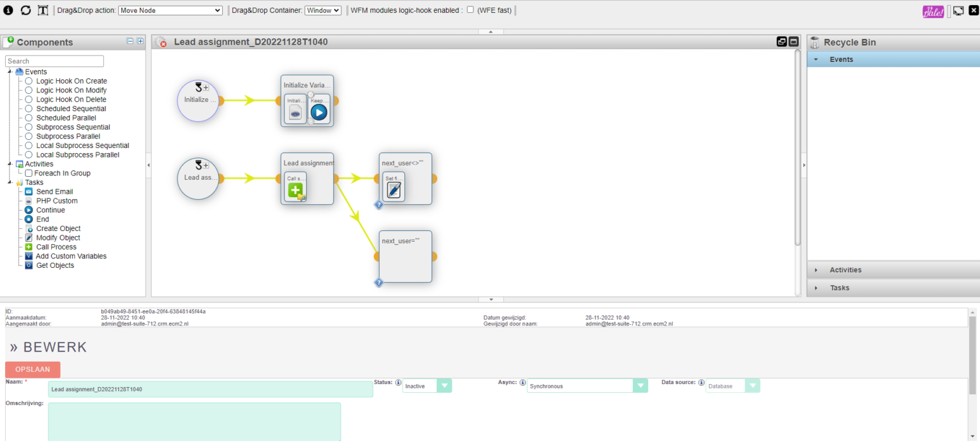This screenshot has height=444, width=980.
Task: Click the pink dale! badge top right
Action: 933,10
